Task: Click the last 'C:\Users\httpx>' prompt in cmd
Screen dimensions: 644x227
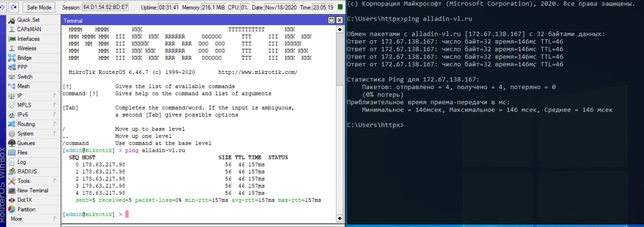Action: pos(375,125)
